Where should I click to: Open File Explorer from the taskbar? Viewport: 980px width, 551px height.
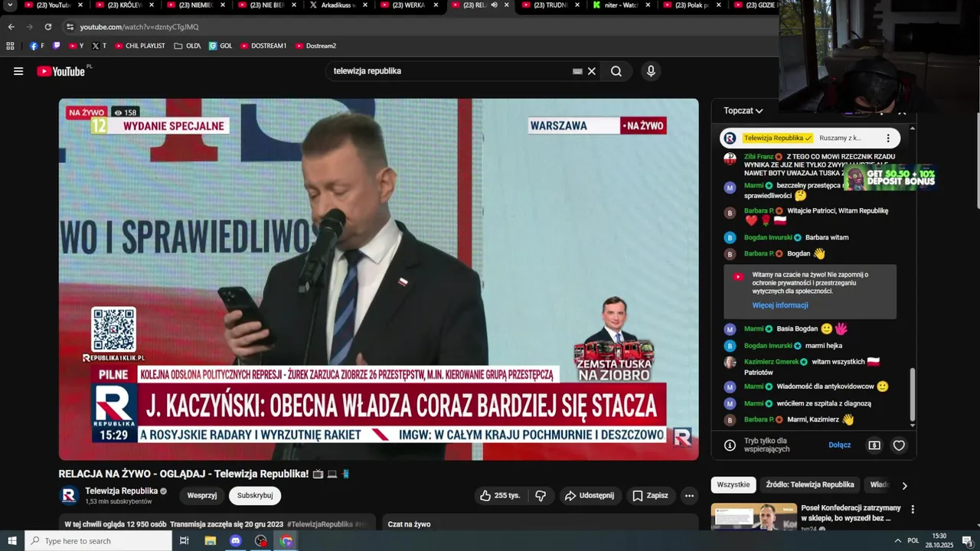tap(210, 541)
